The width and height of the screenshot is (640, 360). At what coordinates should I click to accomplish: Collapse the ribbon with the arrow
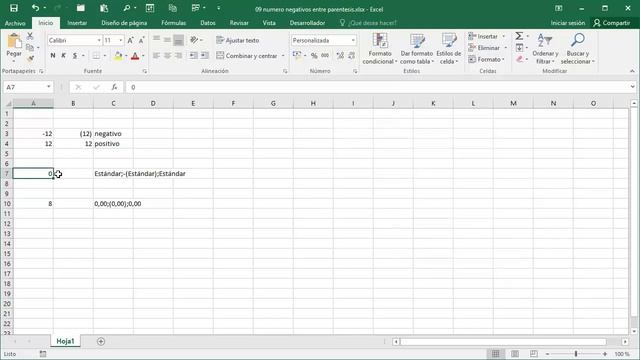tap(632, 71)
